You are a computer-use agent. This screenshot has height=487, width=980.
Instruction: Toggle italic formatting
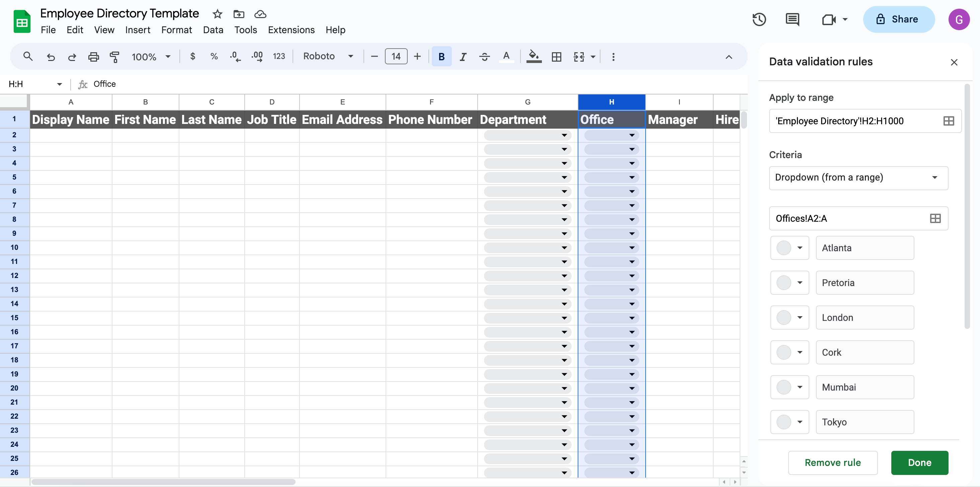click(x=463, y=56)
